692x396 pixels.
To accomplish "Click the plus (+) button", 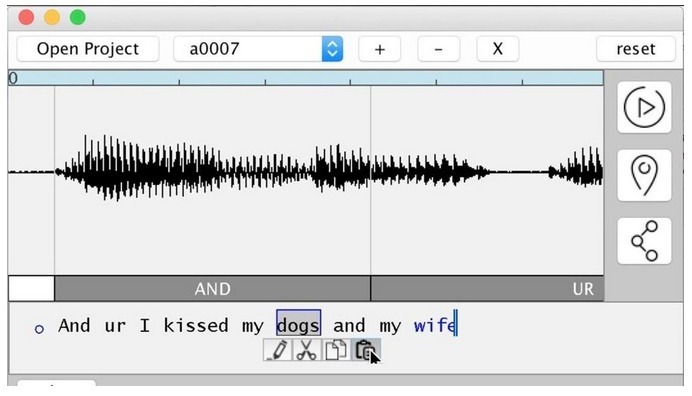I will (x=380, y=49).
